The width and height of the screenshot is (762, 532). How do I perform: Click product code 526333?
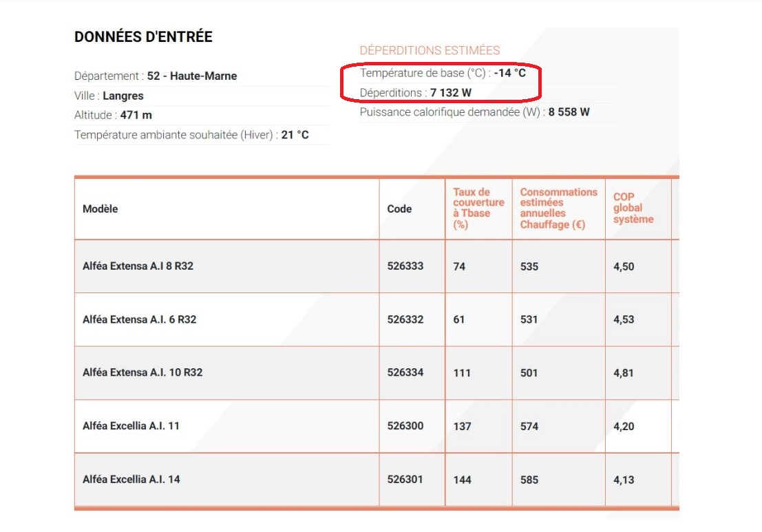tap(405, 266)
